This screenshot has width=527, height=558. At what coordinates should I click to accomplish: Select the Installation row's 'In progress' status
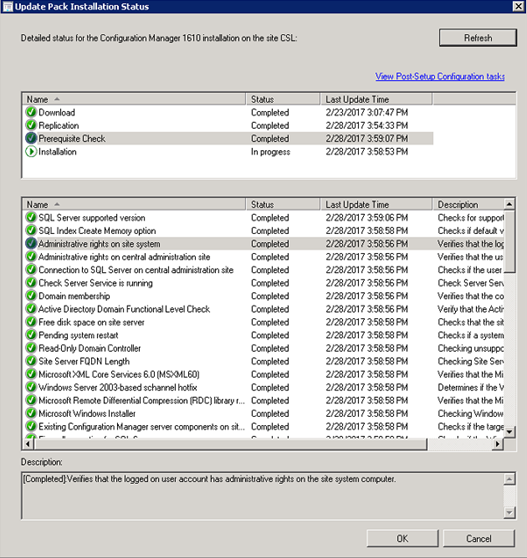pos(270,152)
